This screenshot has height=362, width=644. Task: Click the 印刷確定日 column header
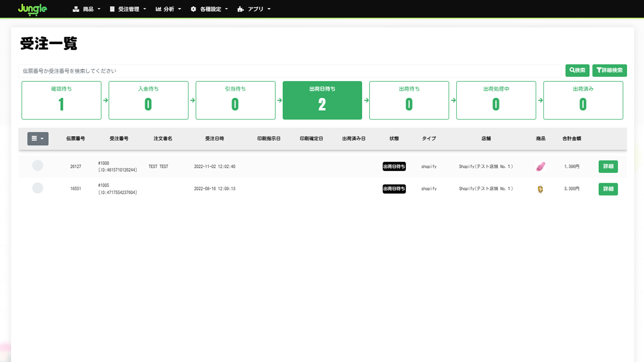coord(312,138)
